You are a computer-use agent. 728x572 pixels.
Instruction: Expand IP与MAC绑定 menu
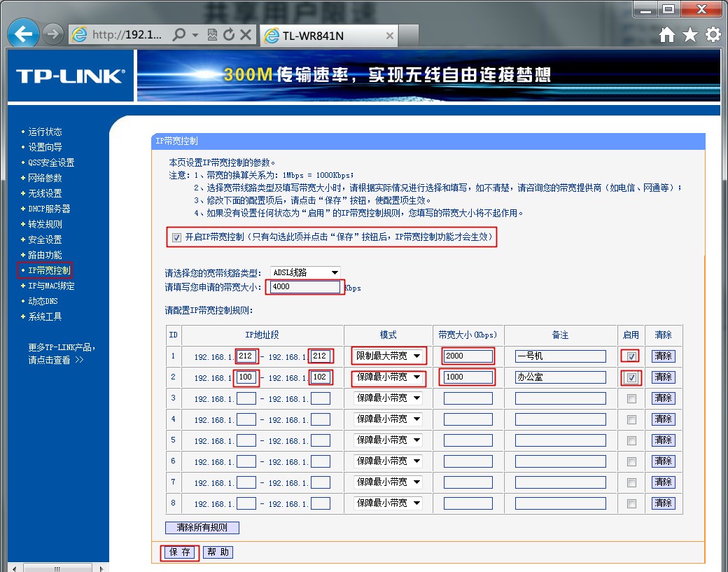51,286
